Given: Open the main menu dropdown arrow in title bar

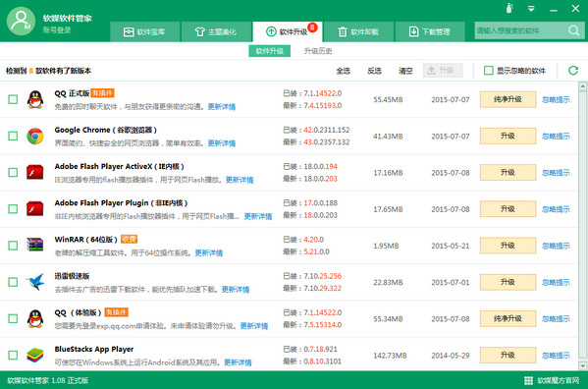Looking at the screenshot, I should [531, 8].
